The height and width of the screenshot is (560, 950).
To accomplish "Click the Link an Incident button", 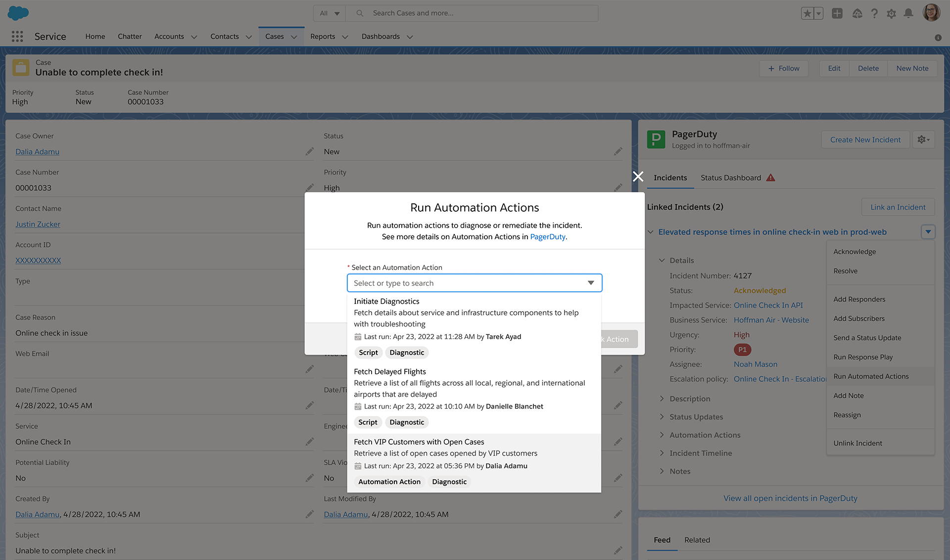I will pyautogui.click(x=898, y=207).
